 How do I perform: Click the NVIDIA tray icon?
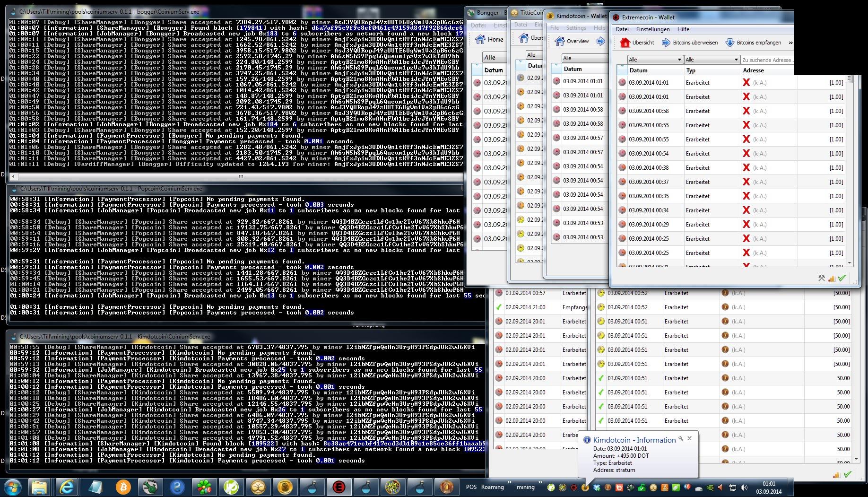click(710, 487)
